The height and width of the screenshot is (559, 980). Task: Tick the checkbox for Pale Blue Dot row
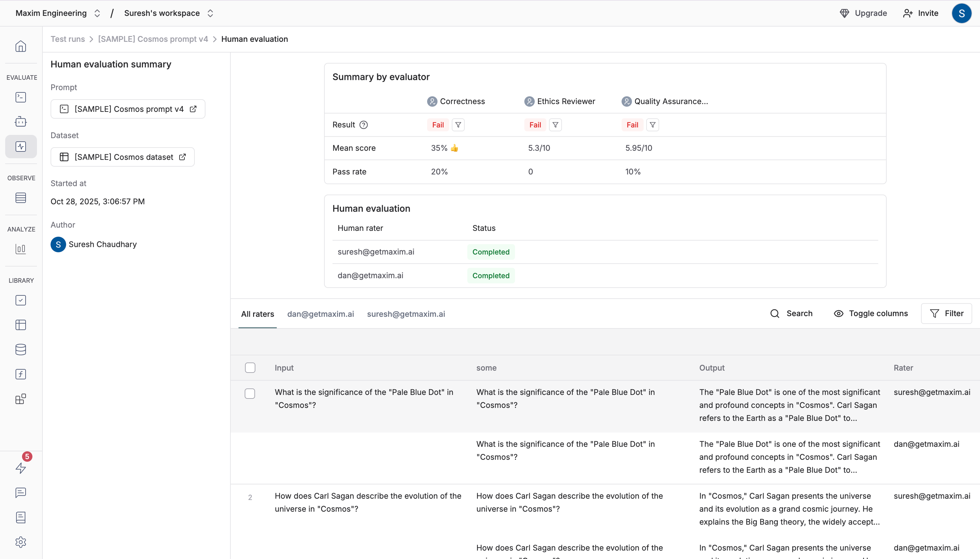(250, 394)
